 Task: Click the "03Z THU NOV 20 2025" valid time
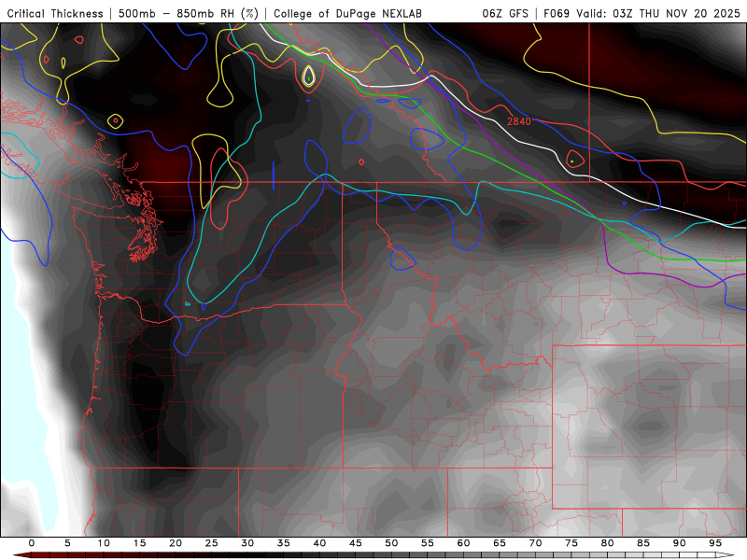676,14
